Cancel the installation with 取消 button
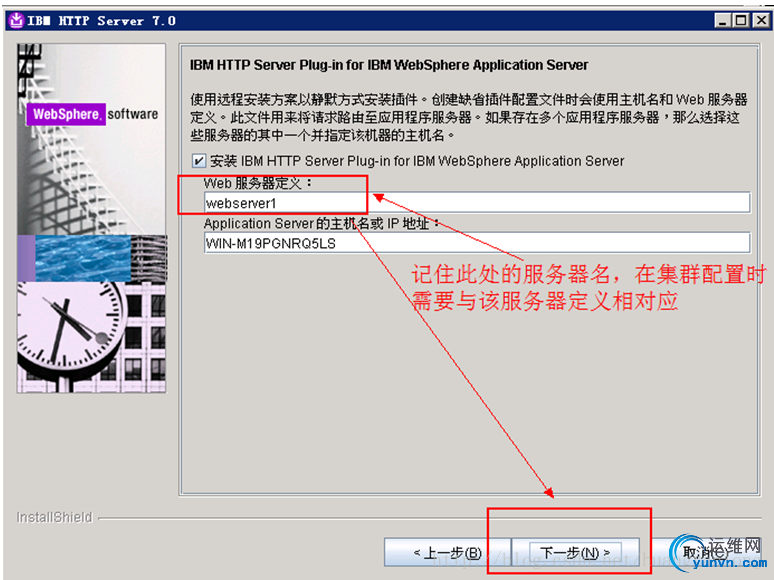Screen dimensions: 774x580 [706, 552]
